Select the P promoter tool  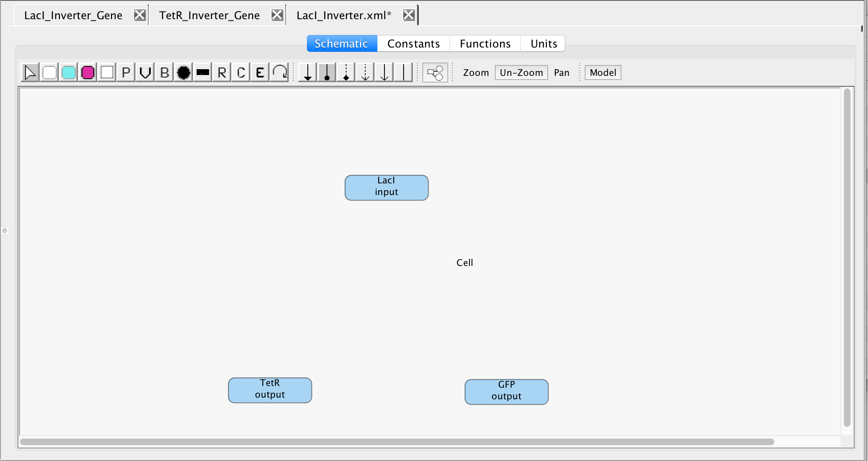tap(126, 73)
